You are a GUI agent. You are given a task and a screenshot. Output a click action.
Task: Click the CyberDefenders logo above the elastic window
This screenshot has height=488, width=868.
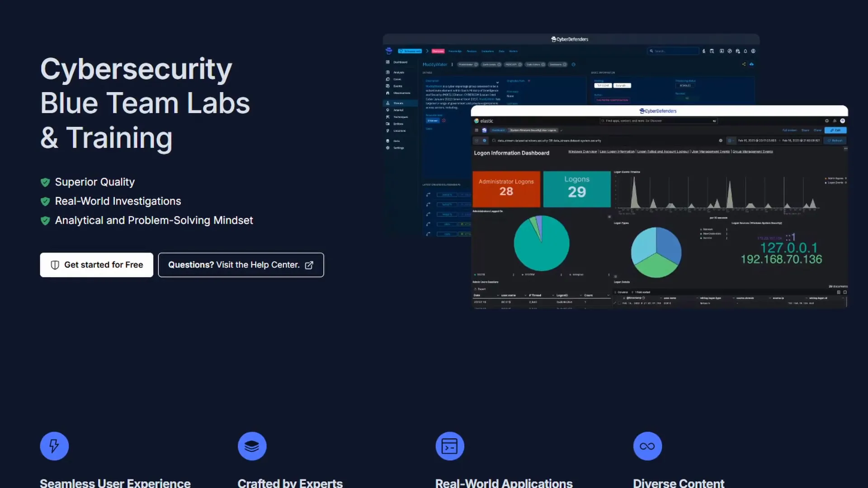click(658, 111)
